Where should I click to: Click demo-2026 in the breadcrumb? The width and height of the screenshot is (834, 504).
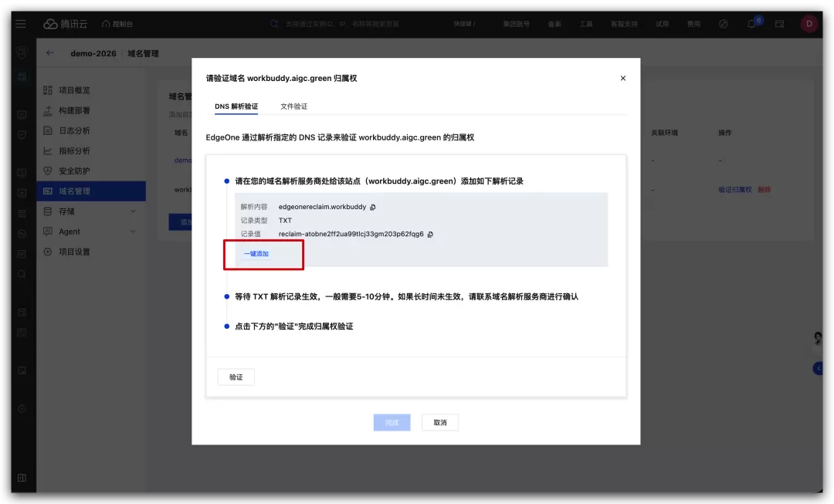coord(93,54)
